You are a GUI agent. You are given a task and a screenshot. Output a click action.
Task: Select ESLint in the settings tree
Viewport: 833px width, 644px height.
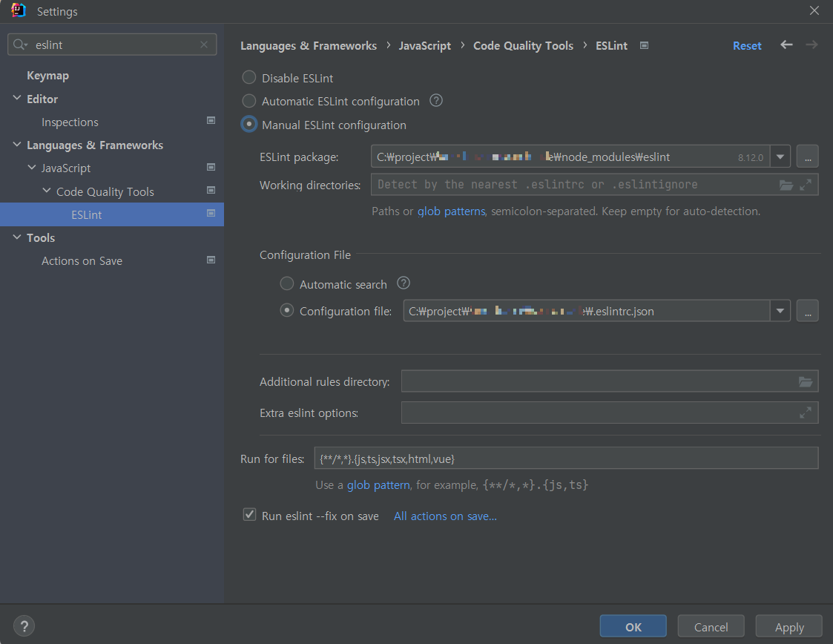(x=111, y=214)
